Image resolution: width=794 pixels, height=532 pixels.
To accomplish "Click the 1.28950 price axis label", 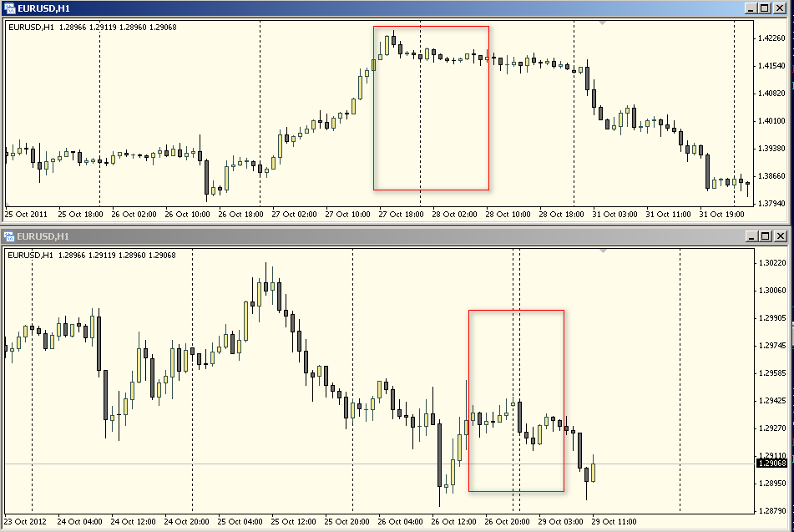I will pyautogui.click(x=772, y=484).
